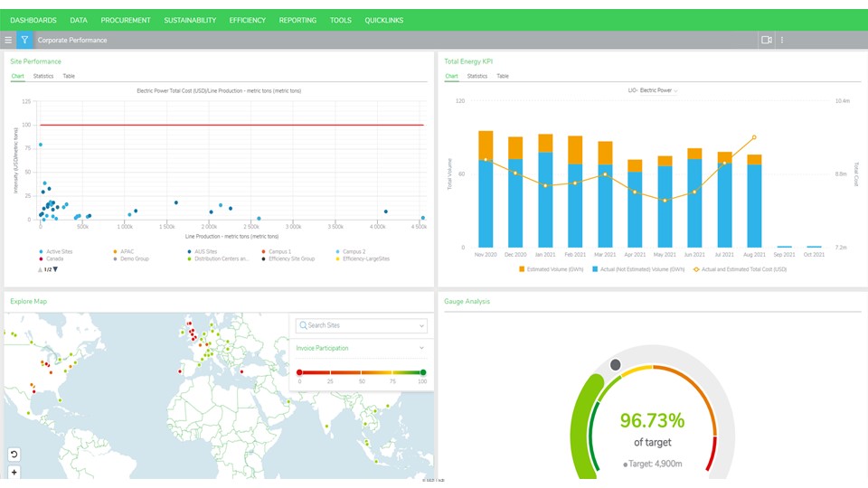Select Chart tab in Site Performance
The height and width of the screenshot is (488, 868).
(x=18, y=76)
